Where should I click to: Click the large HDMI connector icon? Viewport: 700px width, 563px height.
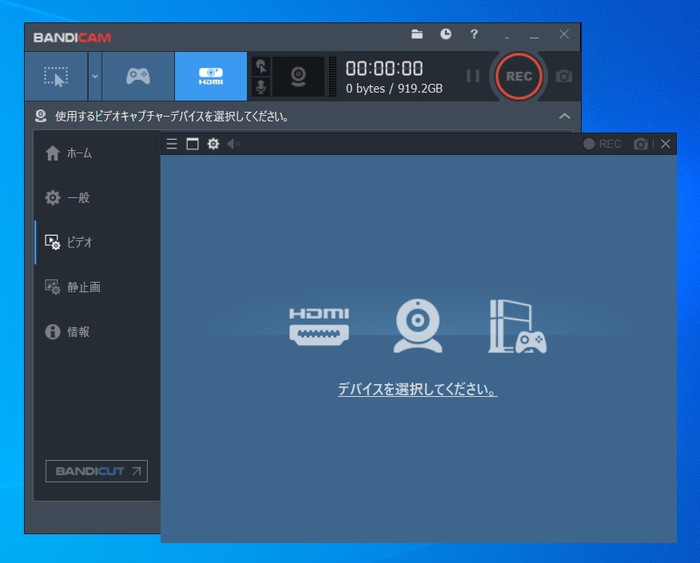(319, 326)
